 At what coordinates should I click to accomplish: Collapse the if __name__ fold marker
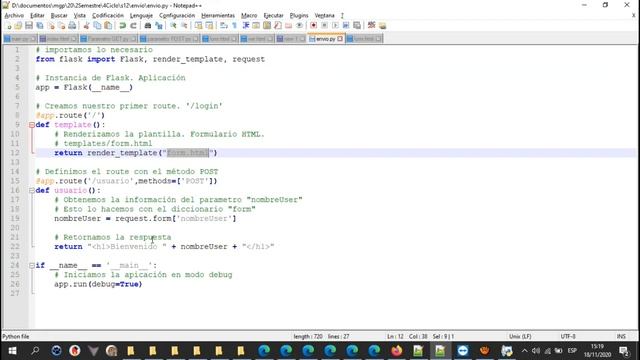click(x=32, y=266)
